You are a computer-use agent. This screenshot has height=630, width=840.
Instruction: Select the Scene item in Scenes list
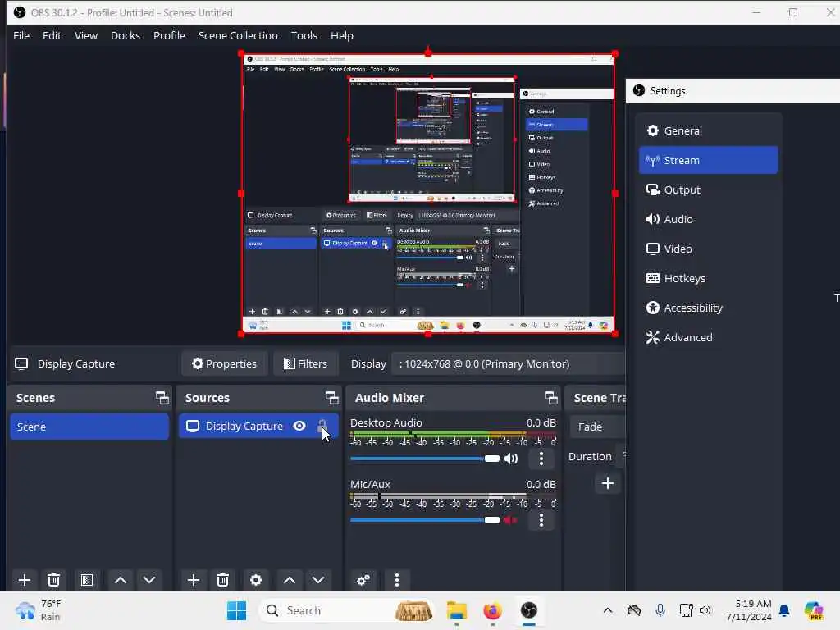pyautogui.click(x=89, y=427)
